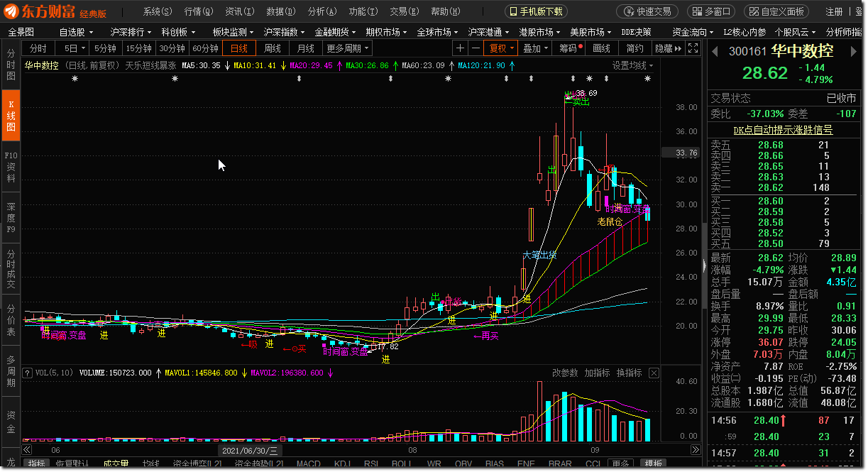Open F10资料 sidebar view
The image size is (868, 472).
[11, 167]
